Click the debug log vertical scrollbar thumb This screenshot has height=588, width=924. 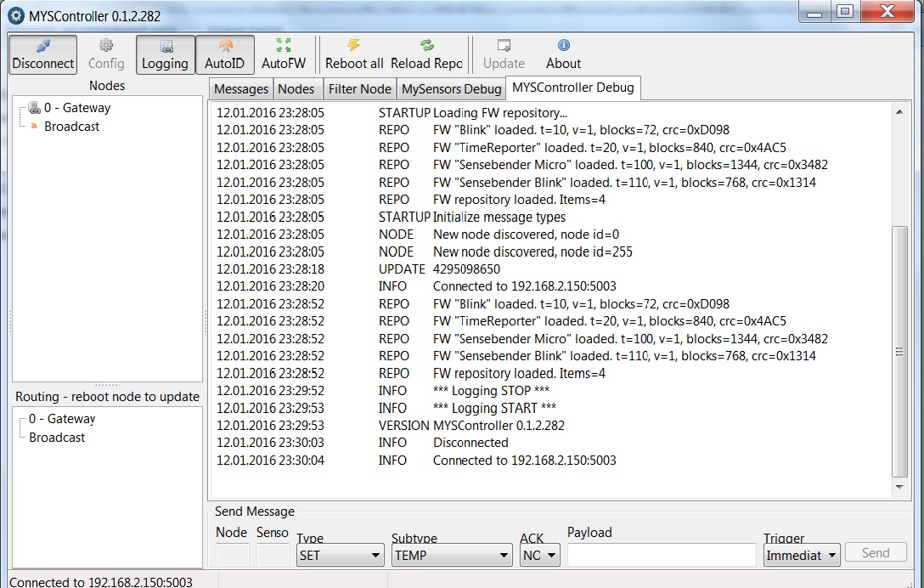(x=899, y=351)
